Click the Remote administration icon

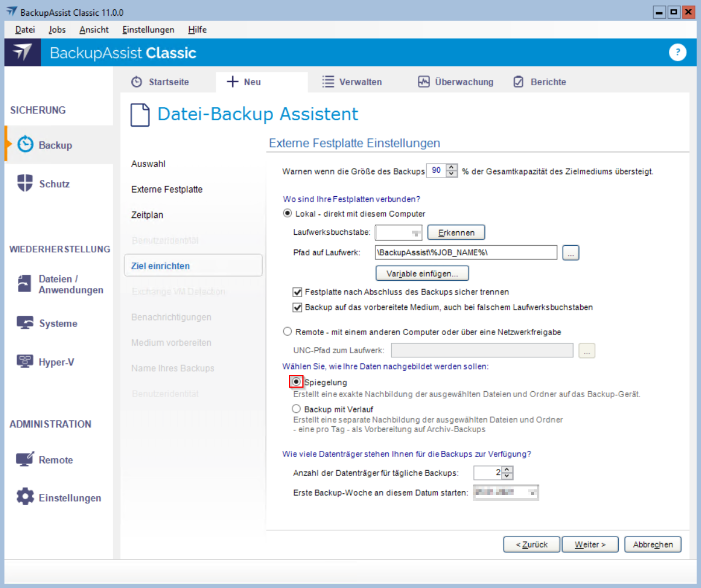click(25, 460)
